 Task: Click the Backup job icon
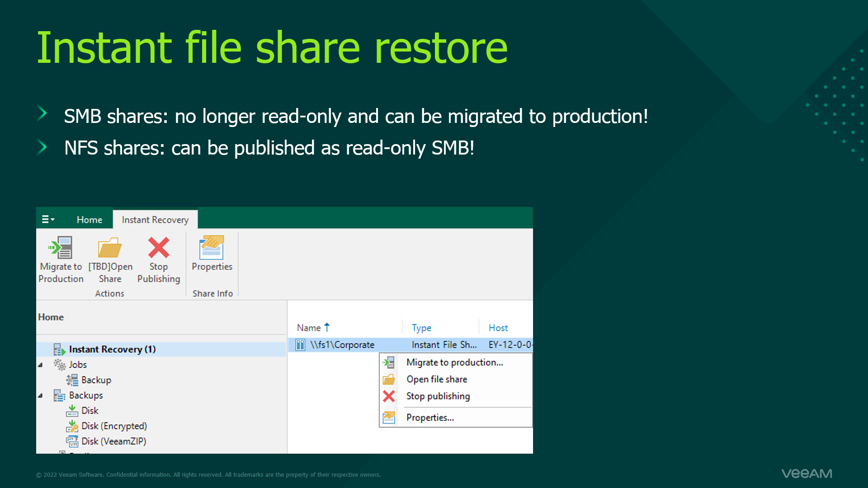click(x=72, y=380)
